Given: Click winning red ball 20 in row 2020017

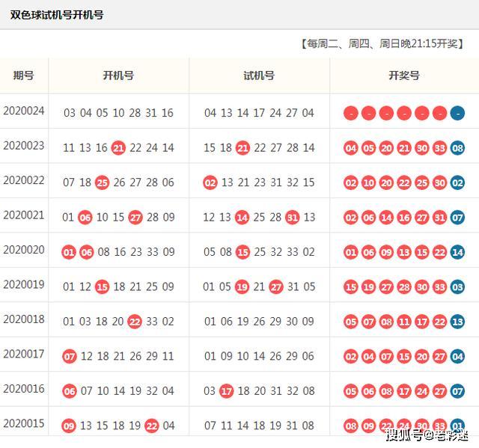Looking at the screenshot, I should point(422,357).
